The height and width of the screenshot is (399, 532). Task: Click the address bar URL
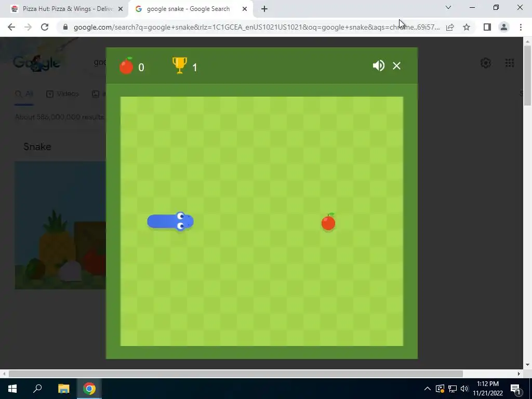click(x=257, y=27)
